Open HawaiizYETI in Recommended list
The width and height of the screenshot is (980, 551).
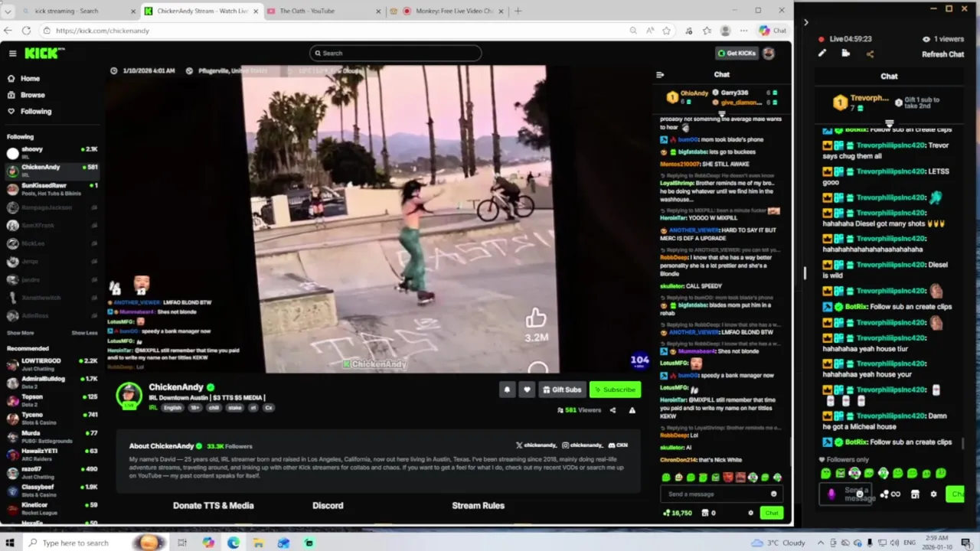pyautogui.click(x=52, y=454)
